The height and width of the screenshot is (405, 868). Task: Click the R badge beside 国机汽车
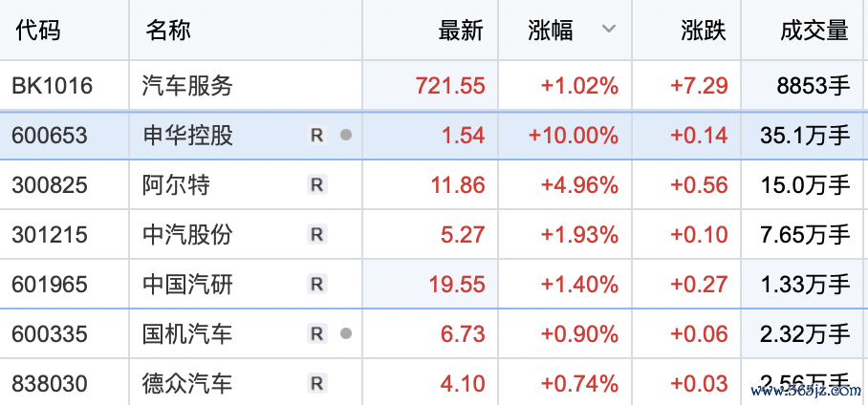(x=317, y=334)
